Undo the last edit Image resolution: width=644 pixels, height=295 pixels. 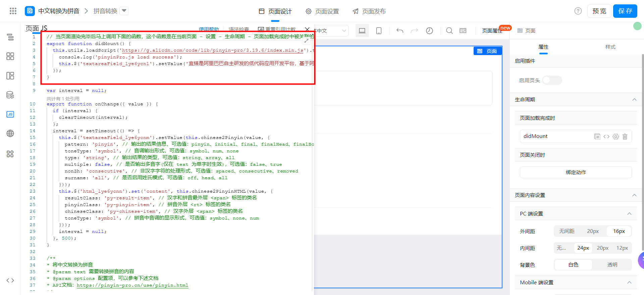[x=400, y=31]
